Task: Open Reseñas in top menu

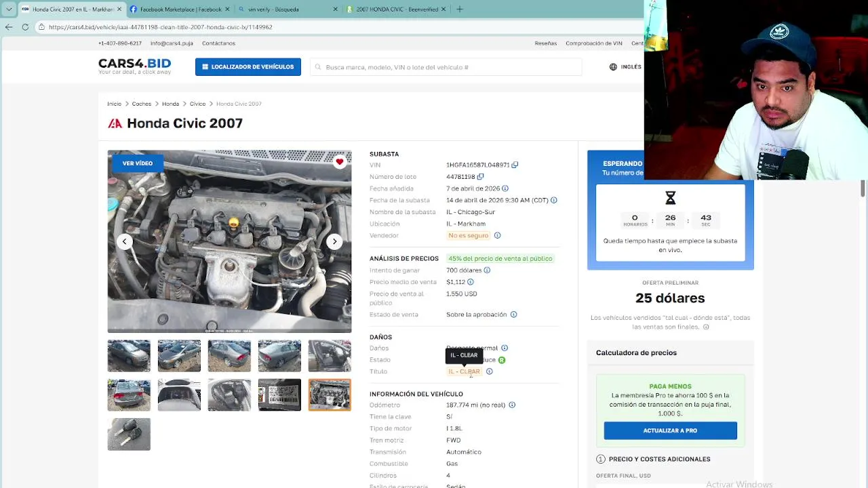Action: (x=546, y=43)
